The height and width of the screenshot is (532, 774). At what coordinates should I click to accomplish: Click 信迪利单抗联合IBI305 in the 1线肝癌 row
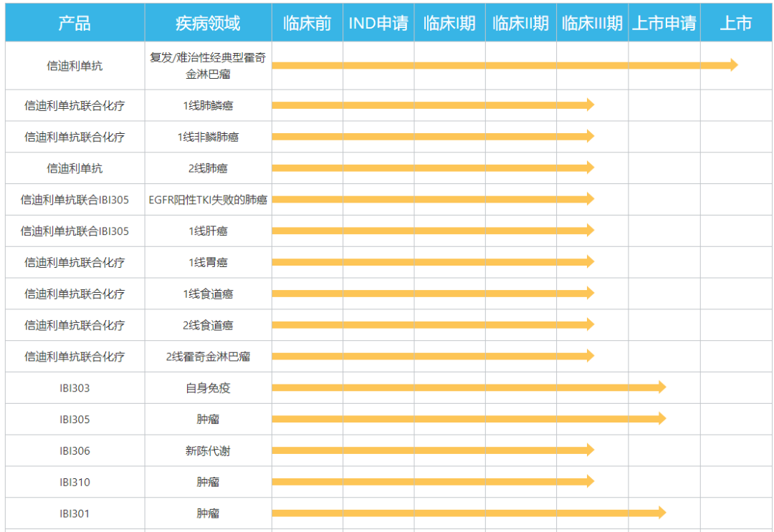(x=75, y=231)
